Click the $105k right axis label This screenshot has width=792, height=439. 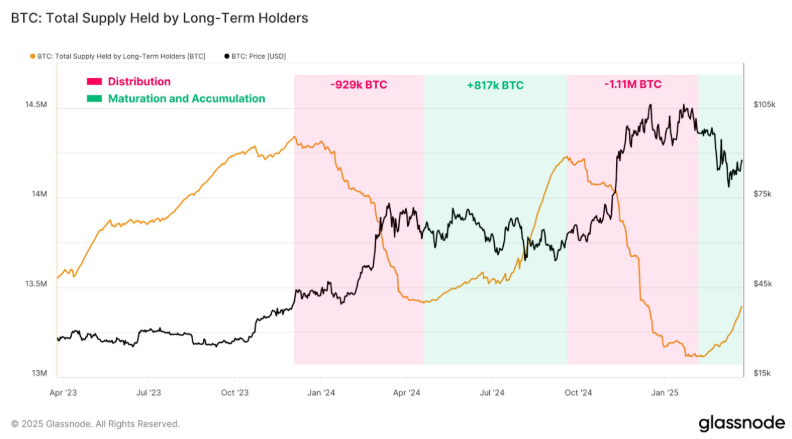(x=764, y=104)
